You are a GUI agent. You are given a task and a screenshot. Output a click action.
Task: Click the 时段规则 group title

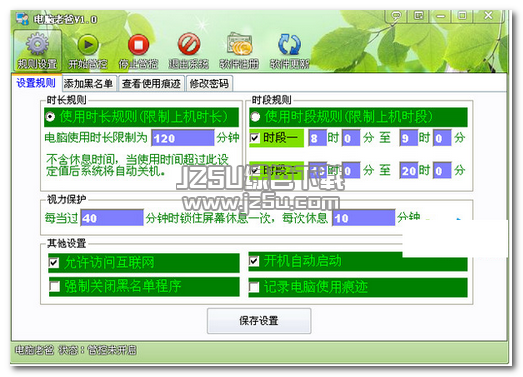pos(271,99)
